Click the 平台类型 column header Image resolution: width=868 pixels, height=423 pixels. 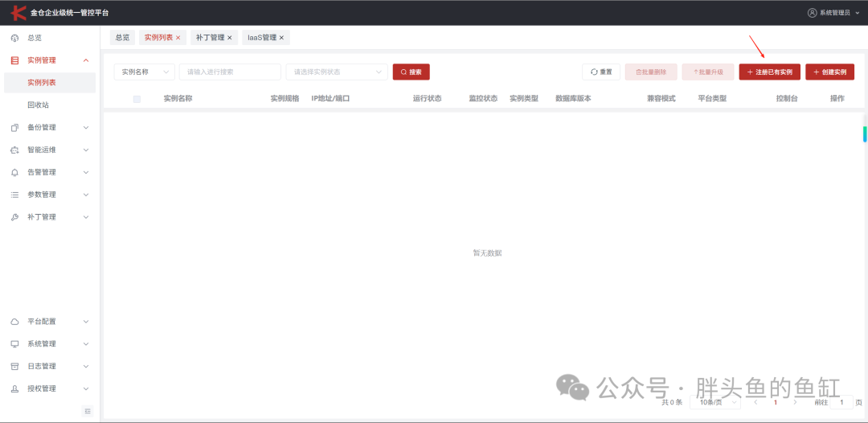(712, 99)
